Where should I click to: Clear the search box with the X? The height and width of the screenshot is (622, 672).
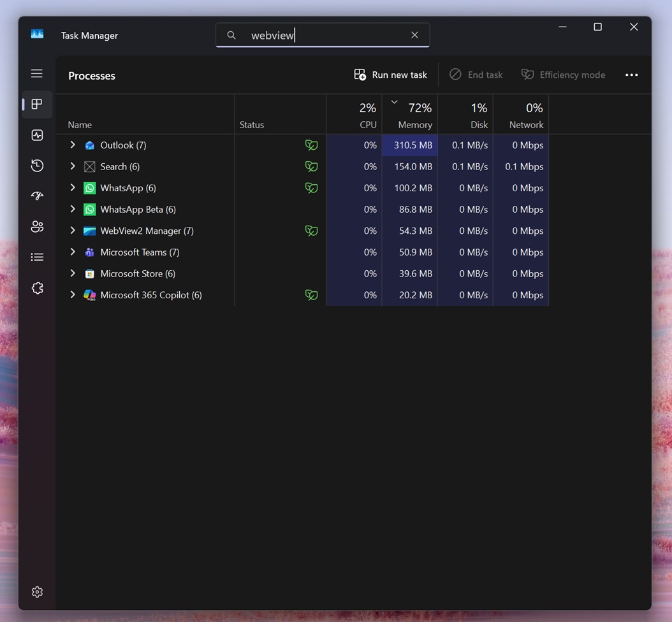(x=414, y=35)
